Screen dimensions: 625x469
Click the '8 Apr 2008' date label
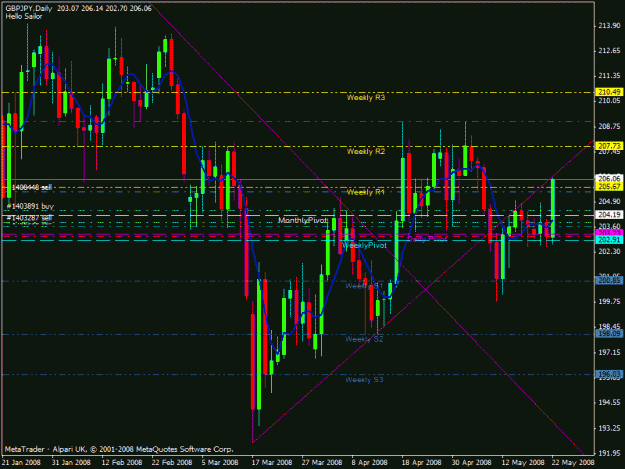click(x=369, y=463)
